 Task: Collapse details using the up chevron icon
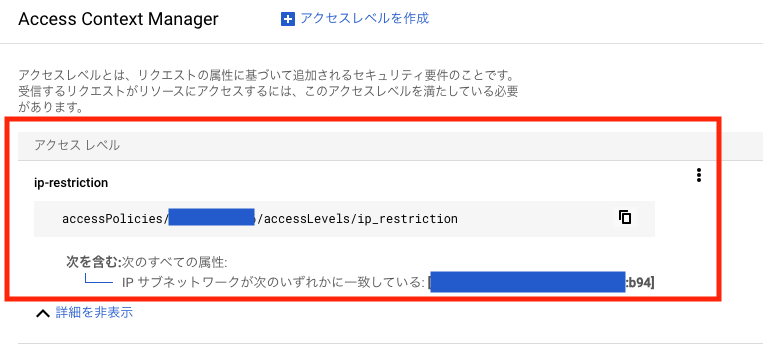[x=43, y=313]
